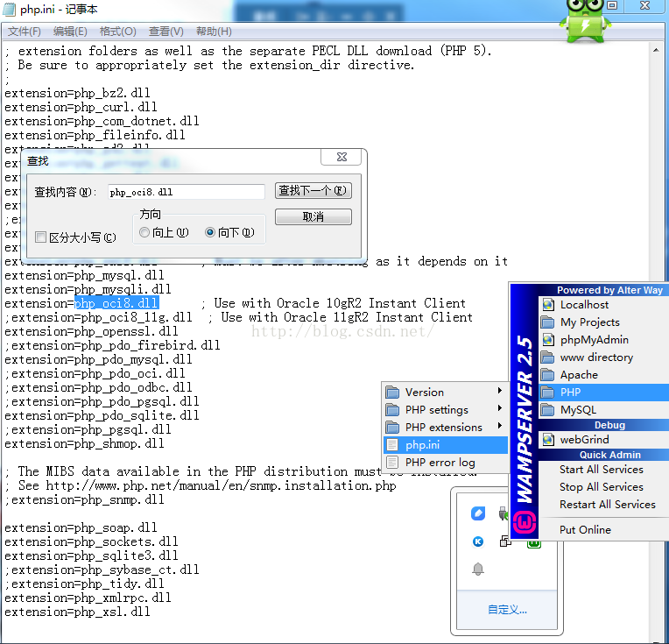This screenshot has width=669, height=644.
Task: Click the 自定义... link in tray popup
Action: coord(507,610)
